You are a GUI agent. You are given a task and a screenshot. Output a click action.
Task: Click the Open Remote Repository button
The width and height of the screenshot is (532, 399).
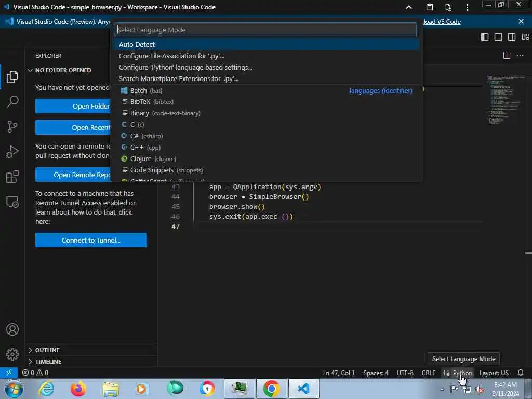(73, 175)
